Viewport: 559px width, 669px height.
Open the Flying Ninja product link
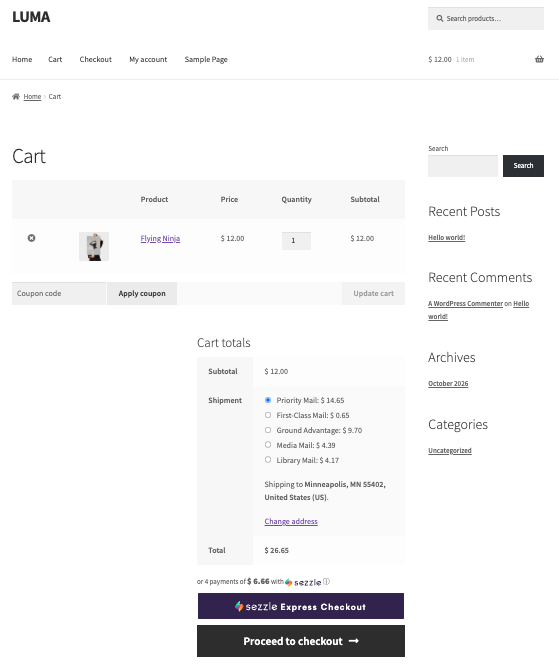tap(160, 239)
